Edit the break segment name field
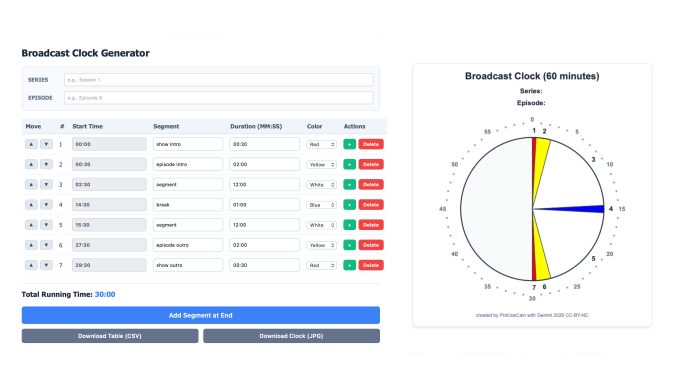This screenshot has width=678, height=381. [x=188, y=205]
